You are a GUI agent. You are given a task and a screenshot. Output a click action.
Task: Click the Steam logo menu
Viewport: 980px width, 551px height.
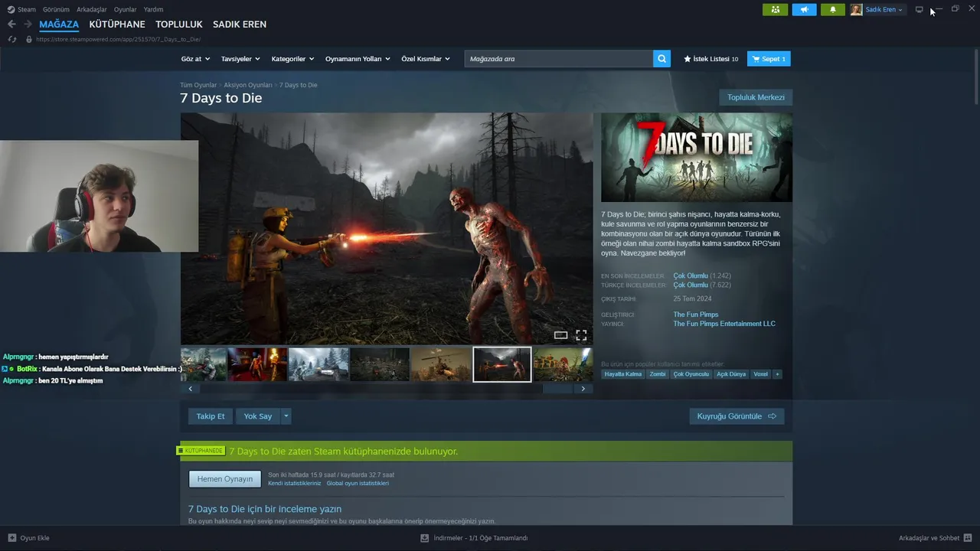click(21, 9)
